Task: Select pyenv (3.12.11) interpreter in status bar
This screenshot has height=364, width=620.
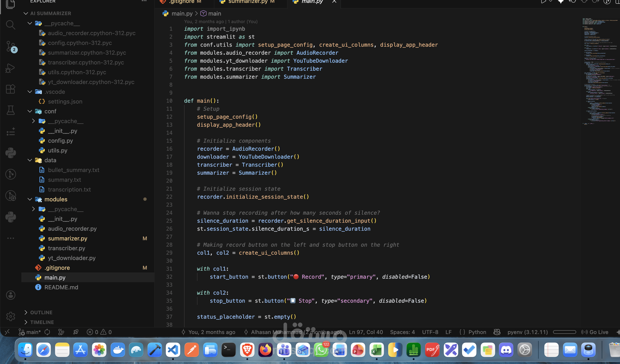Action: click(x=527, y=332)
